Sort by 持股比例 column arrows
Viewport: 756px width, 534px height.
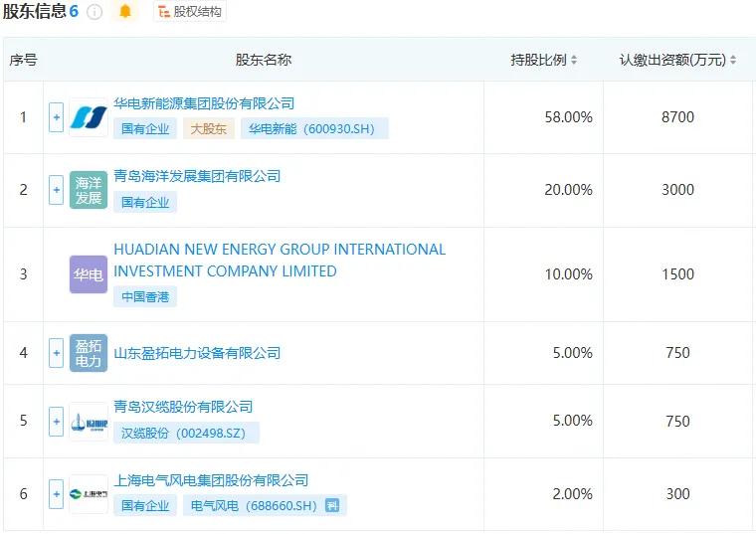574,60
